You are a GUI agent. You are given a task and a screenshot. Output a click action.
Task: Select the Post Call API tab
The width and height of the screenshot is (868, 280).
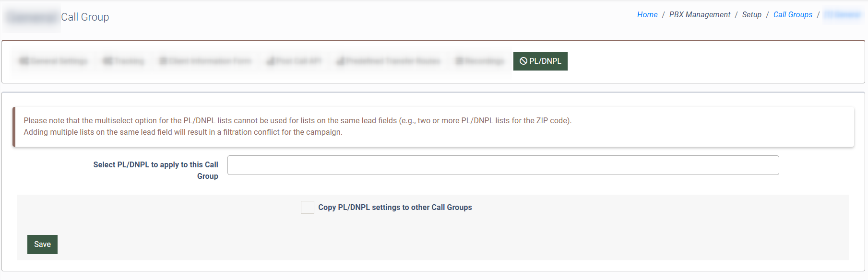coord(298,61)
